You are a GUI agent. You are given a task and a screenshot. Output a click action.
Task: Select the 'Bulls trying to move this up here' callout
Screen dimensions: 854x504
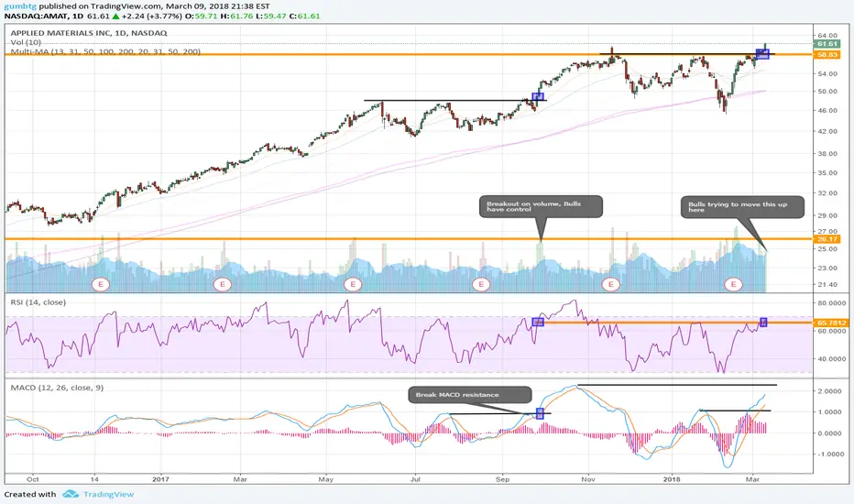tap(742, 207)
